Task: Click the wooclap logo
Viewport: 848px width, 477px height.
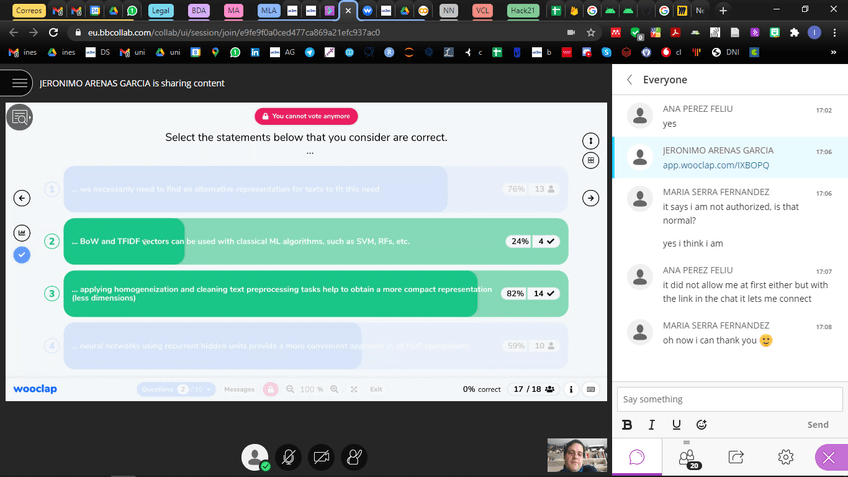Action: click(x=35, y=389)
